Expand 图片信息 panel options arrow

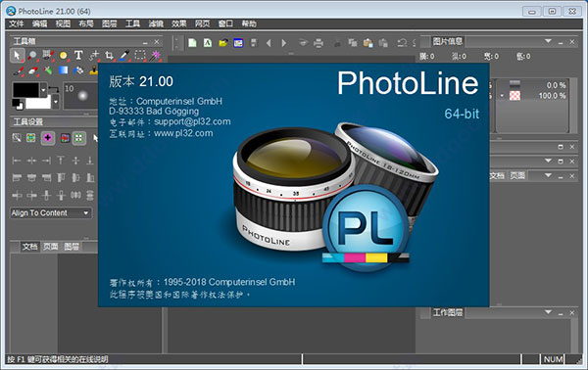[x=548, y=41]
